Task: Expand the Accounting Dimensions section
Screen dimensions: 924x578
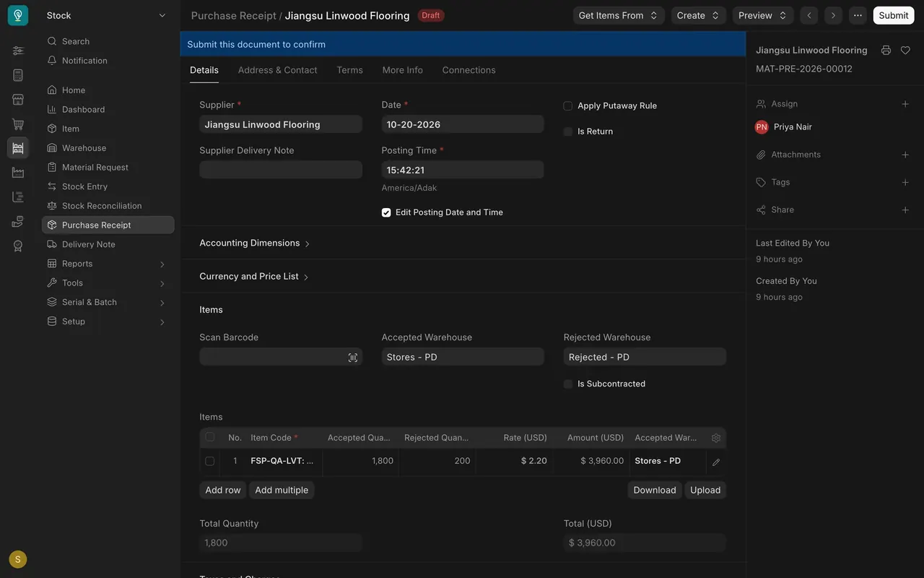Action: [x=255, y=243]
